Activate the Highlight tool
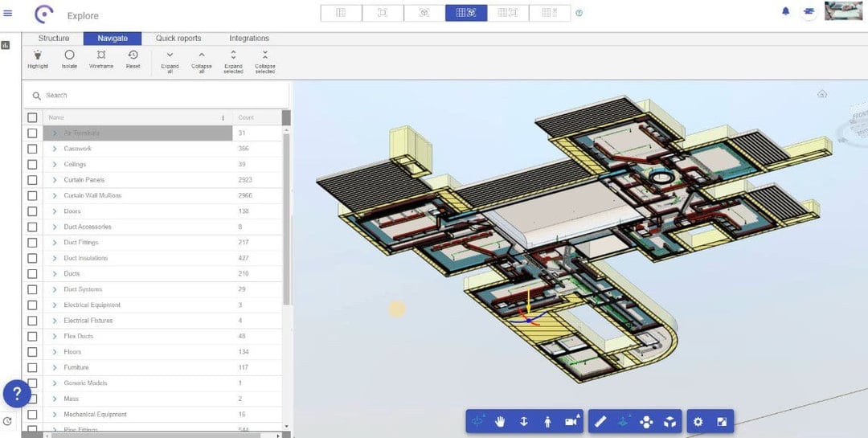This screenshot has height=438, width=868. 38,59
